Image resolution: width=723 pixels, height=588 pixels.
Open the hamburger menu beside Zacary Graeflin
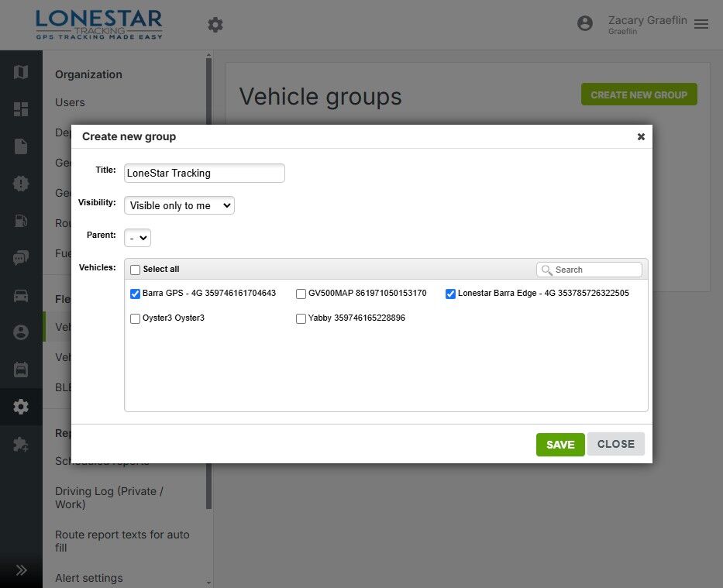(701, 25)
